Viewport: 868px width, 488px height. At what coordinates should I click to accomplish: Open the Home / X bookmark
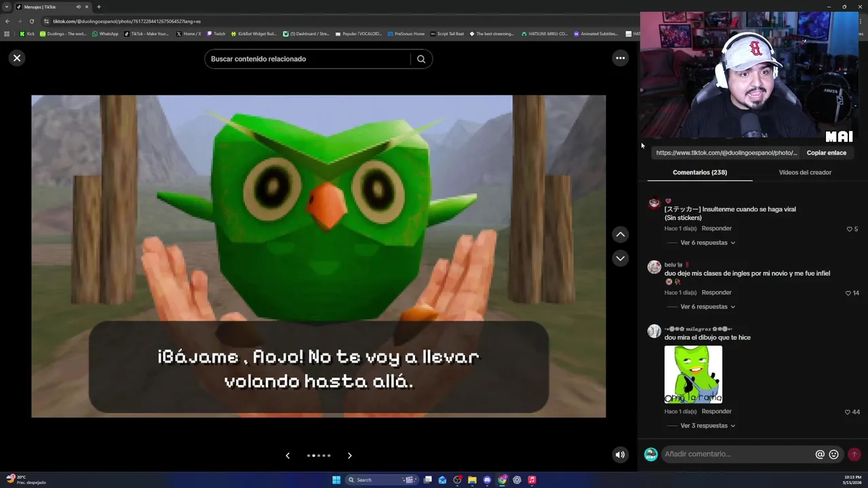(189, 33)
